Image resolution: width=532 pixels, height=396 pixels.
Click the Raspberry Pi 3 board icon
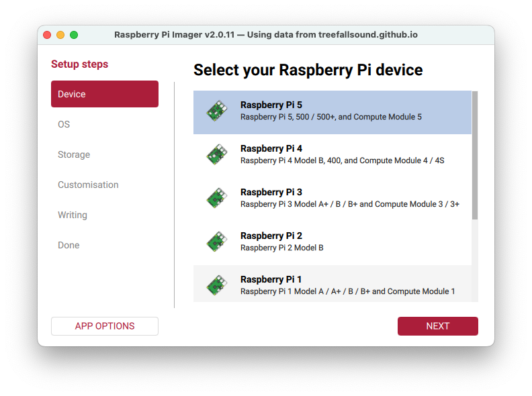click(x=217, y=198)
